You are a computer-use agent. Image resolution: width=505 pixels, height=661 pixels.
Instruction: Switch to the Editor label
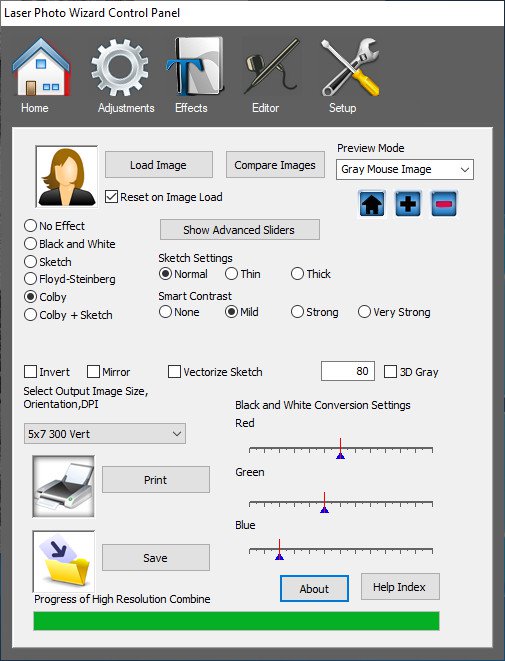click(x=266, y=108)
